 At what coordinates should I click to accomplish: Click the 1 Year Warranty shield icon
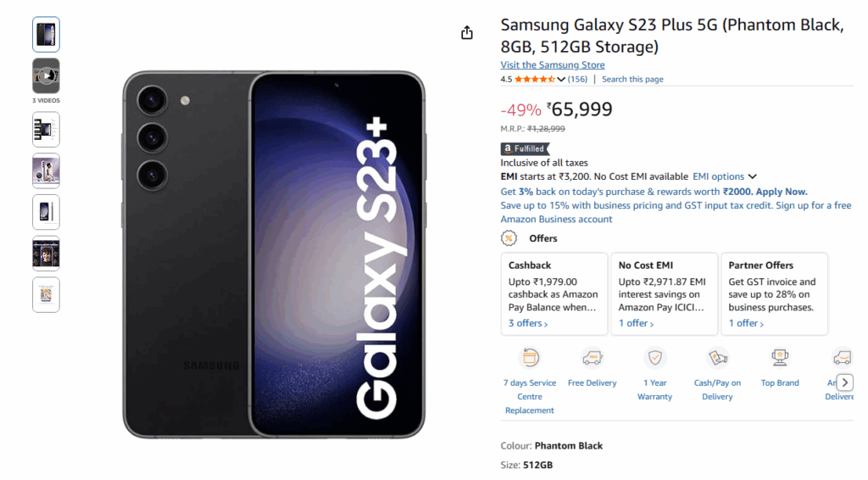pyautogui.click(x=655, y=358)
